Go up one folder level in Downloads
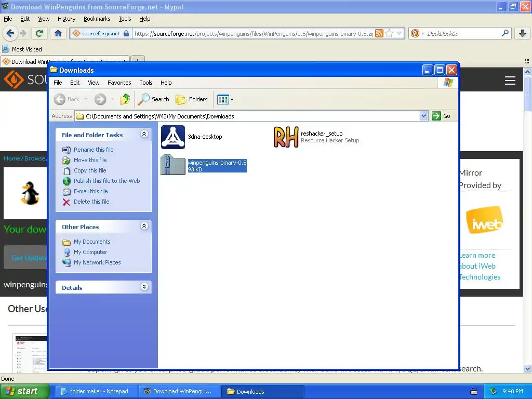 pos(125,99)
